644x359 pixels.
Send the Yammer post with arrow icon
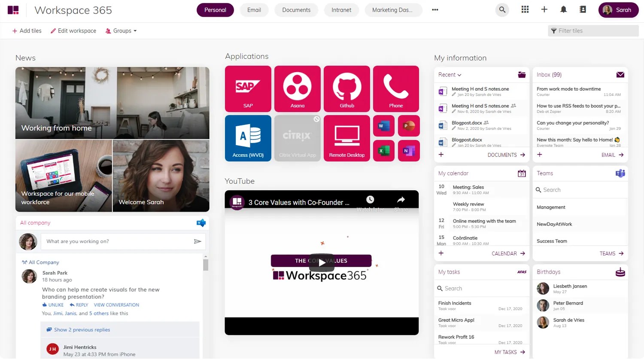[x=197, y=241]
